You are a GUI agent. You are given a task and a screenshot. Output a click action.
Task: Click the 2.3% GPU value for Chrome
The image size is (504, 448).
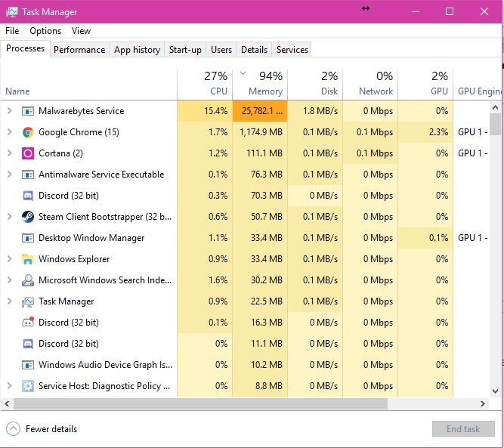[438, 132]
